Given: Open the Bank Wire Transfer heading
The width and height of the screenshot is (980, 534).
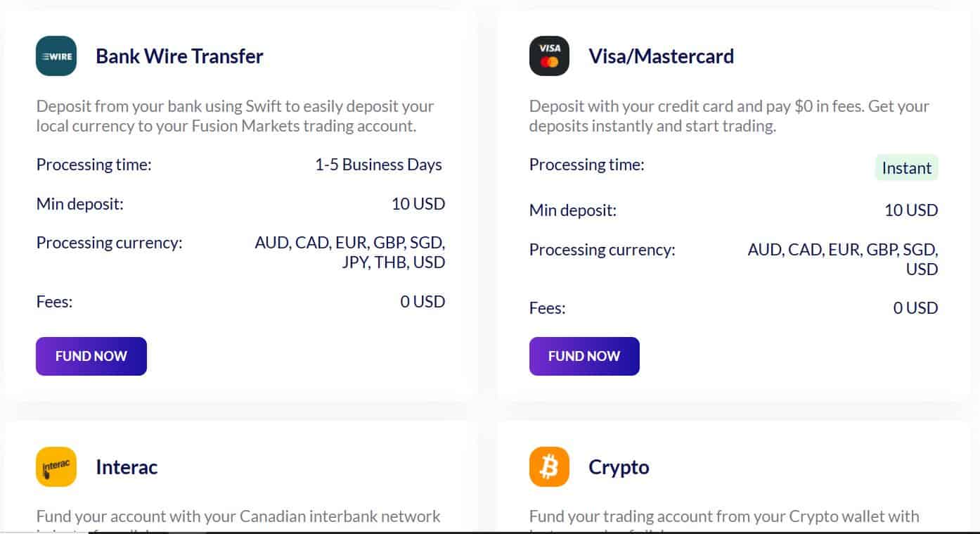Looking at the screenshot, I should click(179, 56).
